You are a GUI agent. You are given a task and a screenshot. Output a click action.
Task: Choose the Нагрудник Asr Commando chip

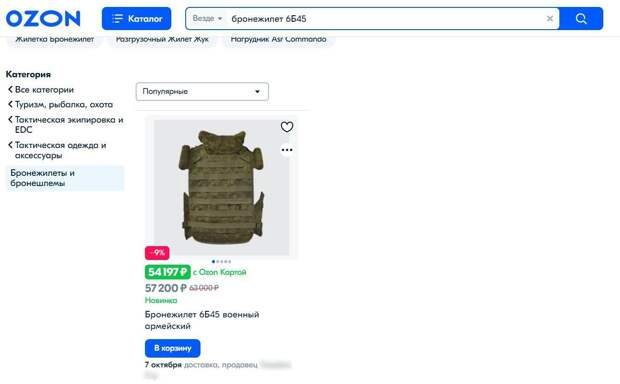pos(278,40)
